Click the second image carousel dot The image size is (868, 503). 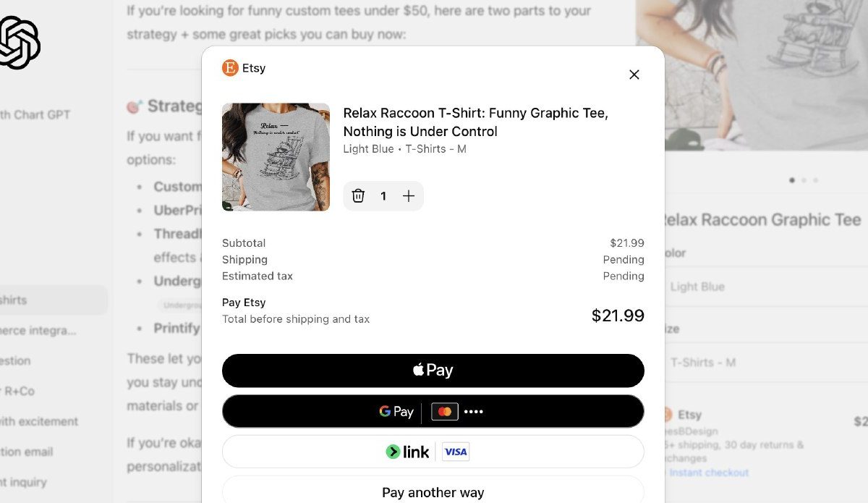point(804,180)
